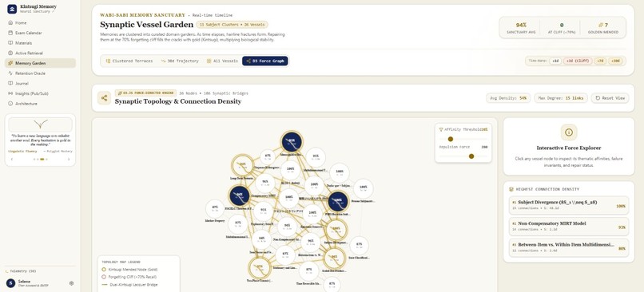Viewport: 644px width, 292px height.
Task: Click the edit pencil beside Neural Sanctuary
Action: [53, 11]
